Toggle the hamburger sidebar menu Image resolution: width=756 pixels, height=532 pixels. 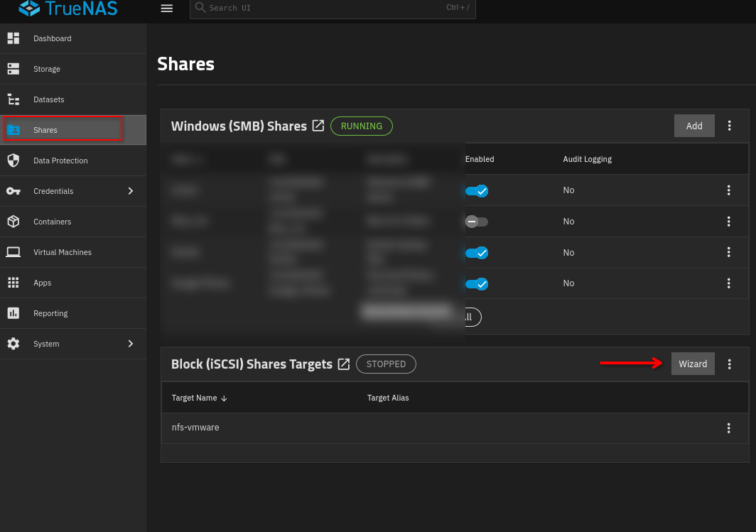pyautogui.click(x=167, y=9)
